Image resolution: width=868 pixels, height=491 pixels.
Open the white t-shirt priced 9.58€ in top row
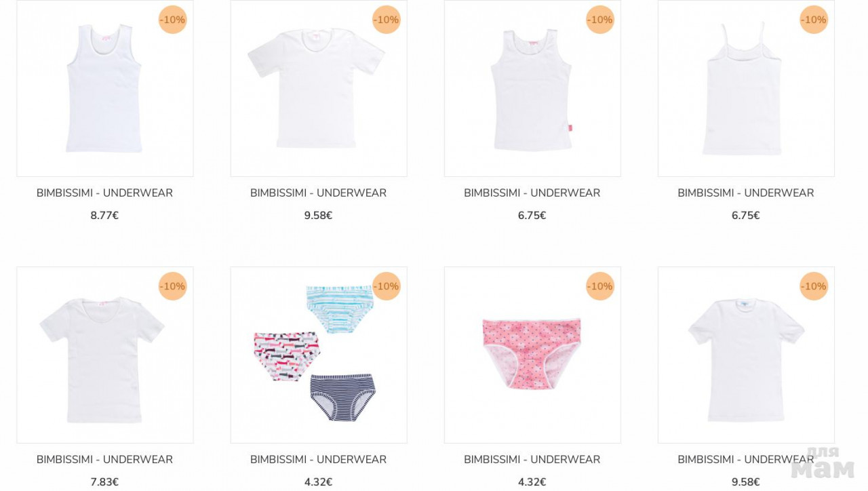click(x=319, y=88)
